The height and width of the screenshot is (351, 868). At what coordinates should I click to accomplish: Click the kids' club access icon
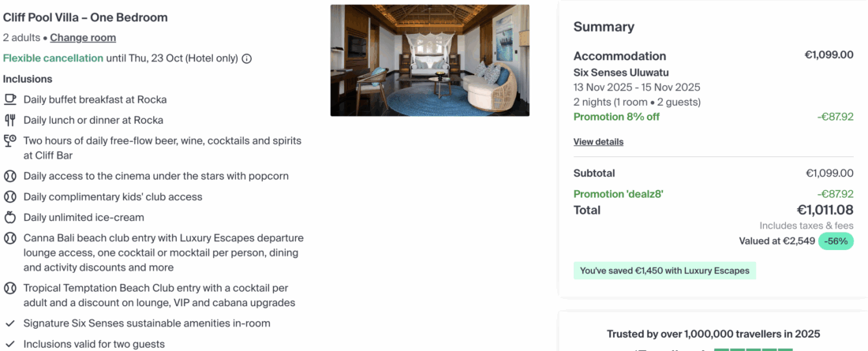(x=10, y=196)
